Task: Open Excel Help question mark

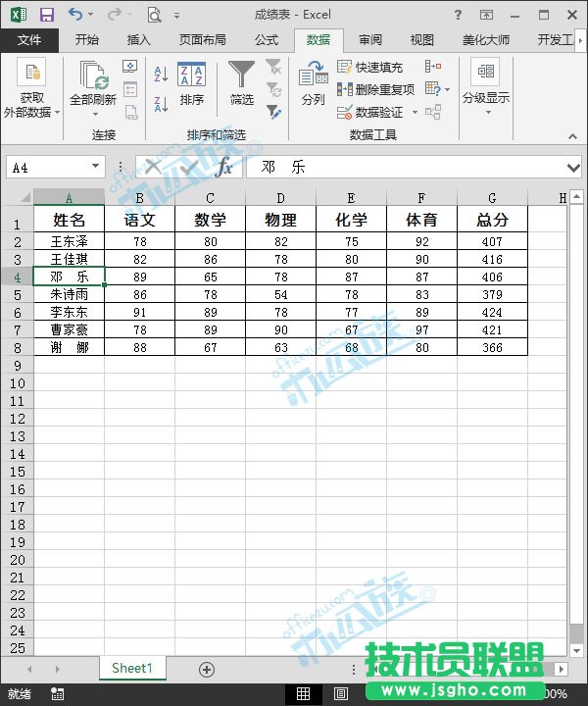Action: pos(458,15)
